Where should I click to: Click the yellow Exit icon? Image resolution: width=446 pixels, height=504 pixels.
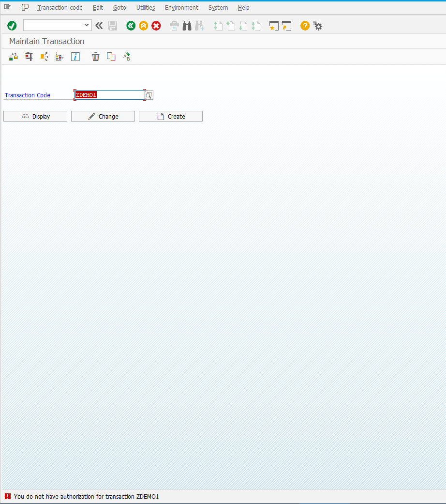(x=144, y=26)
